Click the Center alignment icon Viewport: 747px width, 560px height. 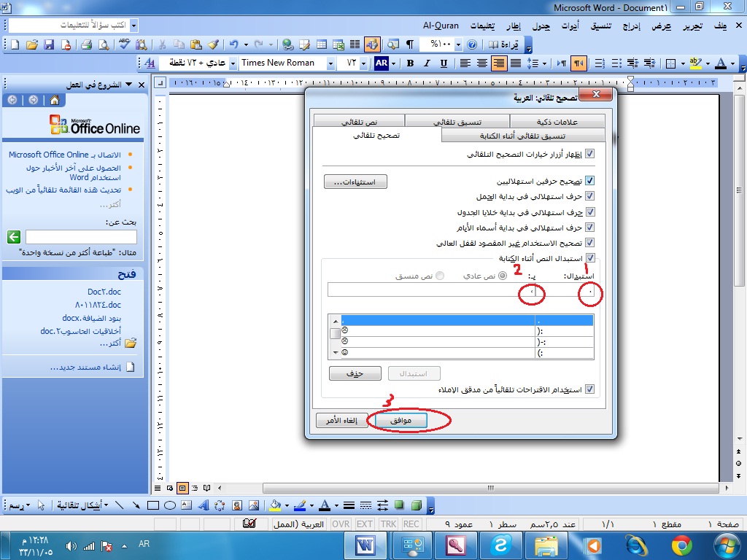pos(482,63)
